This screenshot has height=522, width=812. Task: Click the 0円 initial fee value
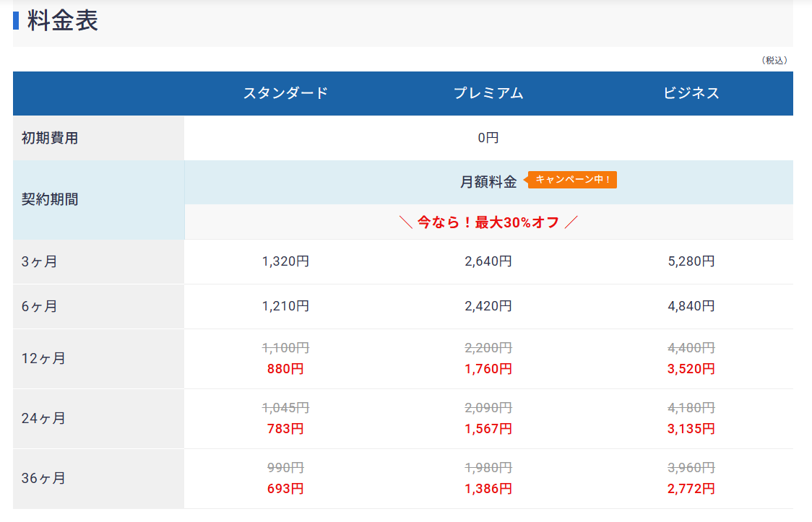[488, 138]
